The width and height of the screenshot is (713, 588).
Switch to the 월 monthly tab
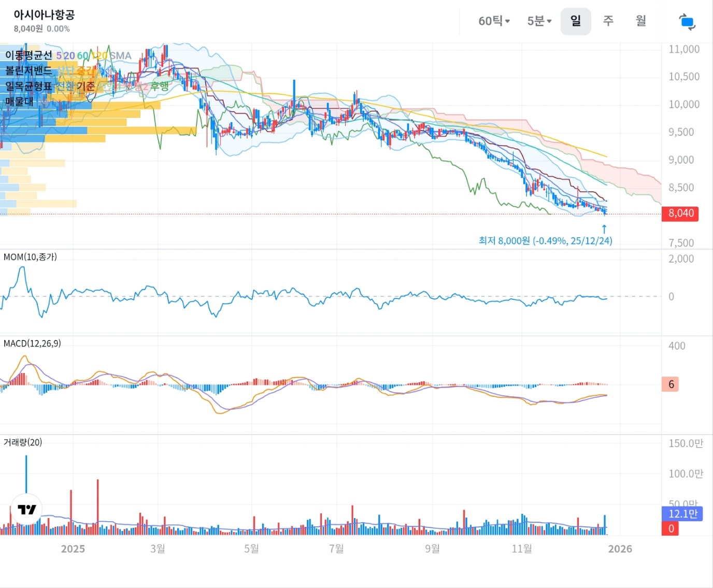pyautogui.click(x=641, y=21)
